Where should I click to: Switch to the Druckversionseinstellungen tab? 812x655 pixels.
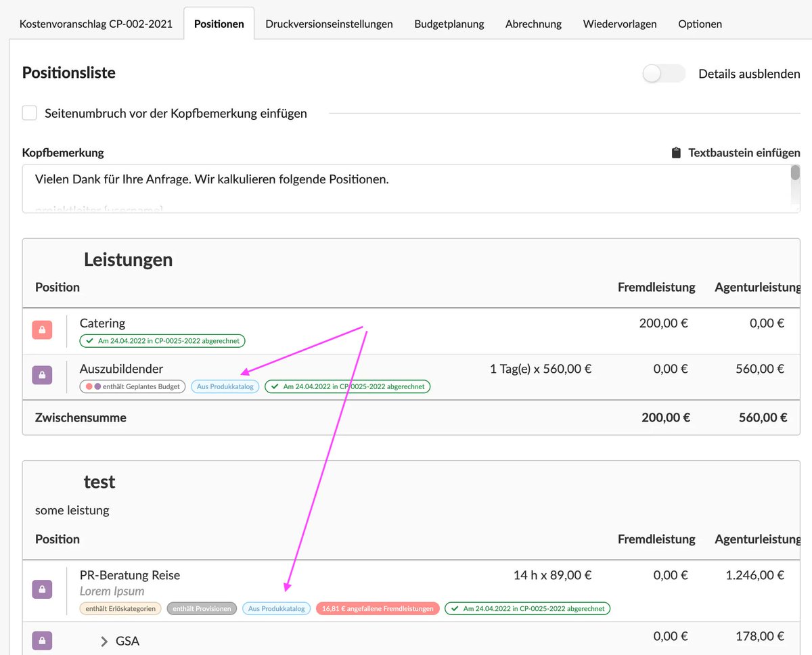pos(329,24)
